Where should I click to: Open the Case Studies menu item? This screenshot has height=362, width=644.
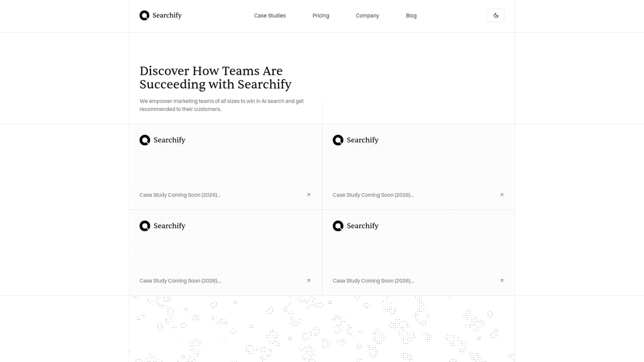click(x=270, y=16)
